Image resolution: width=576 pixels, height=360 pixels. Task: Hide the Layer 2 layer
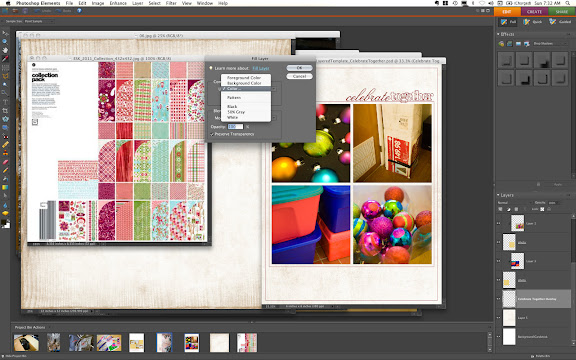[x=498, y=223]
